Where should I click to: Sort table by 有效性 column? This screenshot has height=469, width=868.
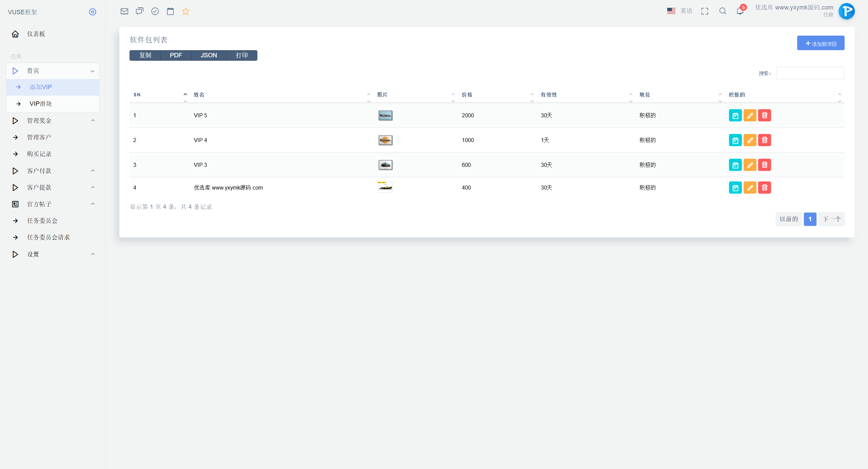pyautogui.click(x=586, y=95)
